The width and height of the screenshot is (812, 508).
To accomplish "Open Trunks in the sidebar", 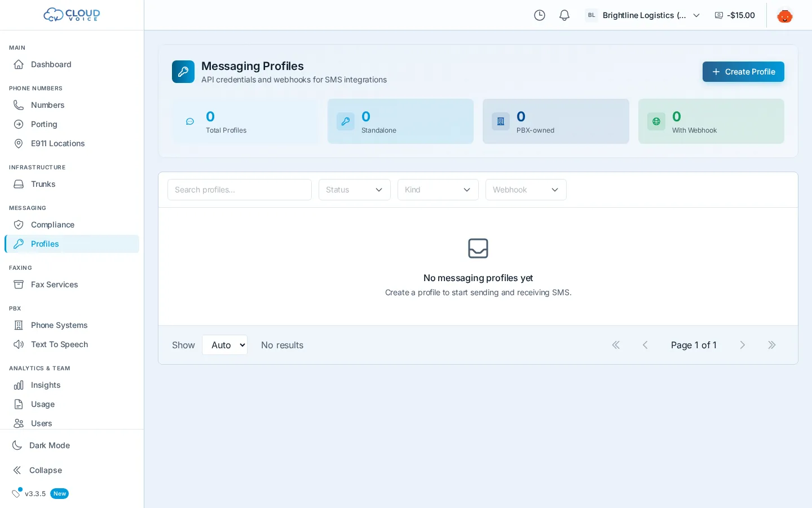I will (72, 184).
